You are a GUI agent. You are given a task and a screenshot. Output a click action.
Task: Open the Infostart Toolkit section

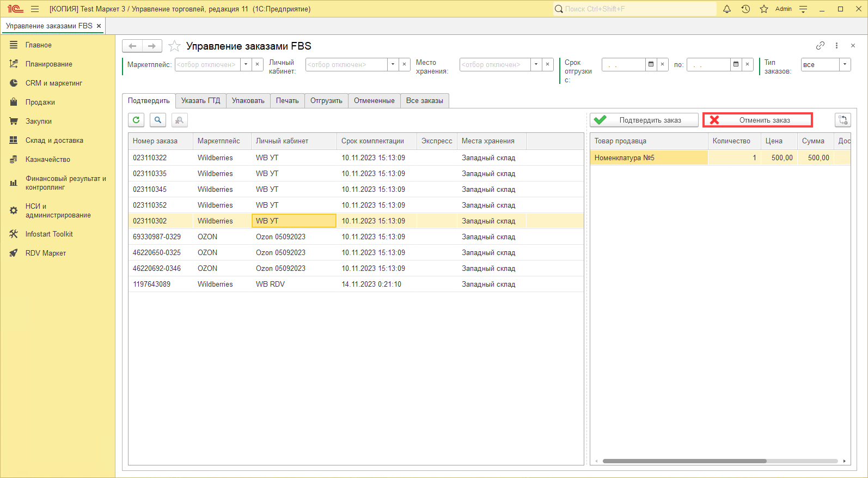click(x=58, y=234)
